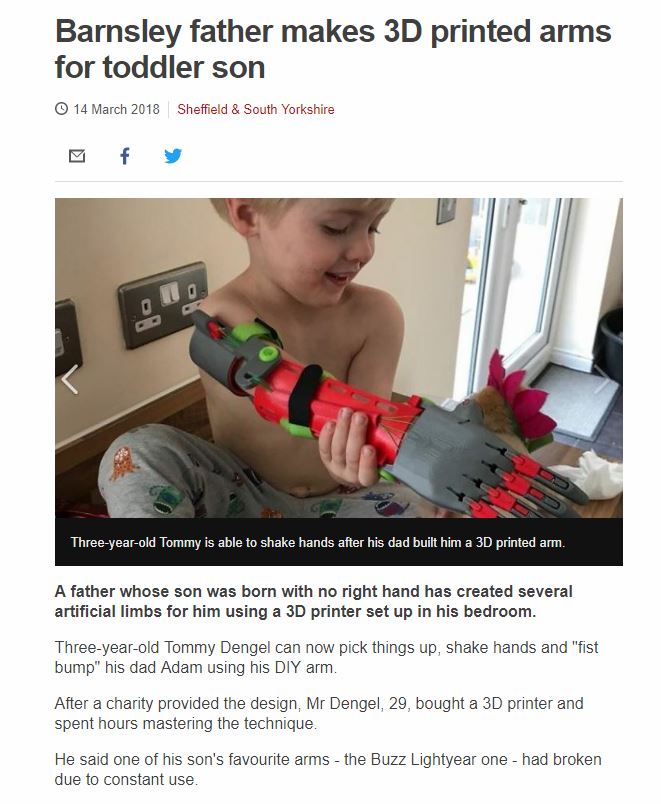Open the photo of Tommy with printed arm
The height and width of the screenshot is (804, 661).
(338, 358)
